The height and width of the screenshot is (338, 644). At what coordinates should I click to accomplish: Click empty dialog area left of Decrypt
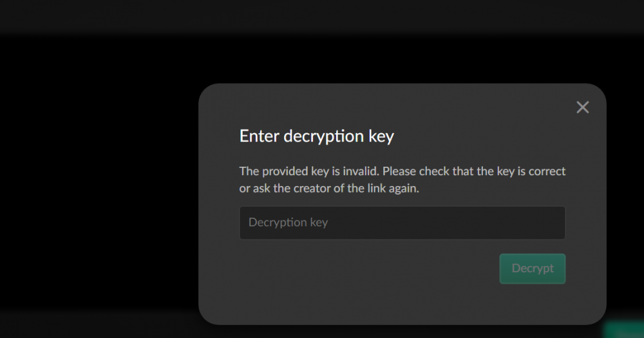point(361,270)
